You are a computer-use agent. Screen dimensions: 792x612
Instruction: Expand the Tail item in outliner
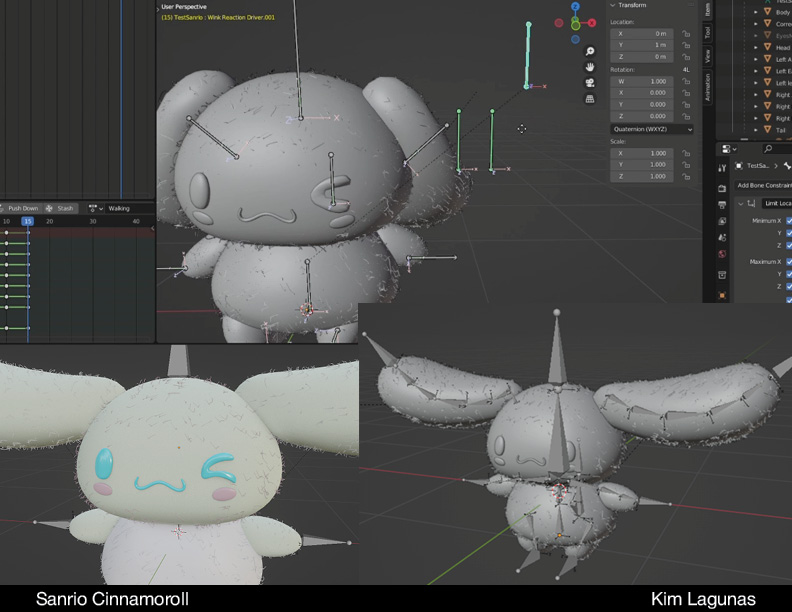(x=756, y=130)
